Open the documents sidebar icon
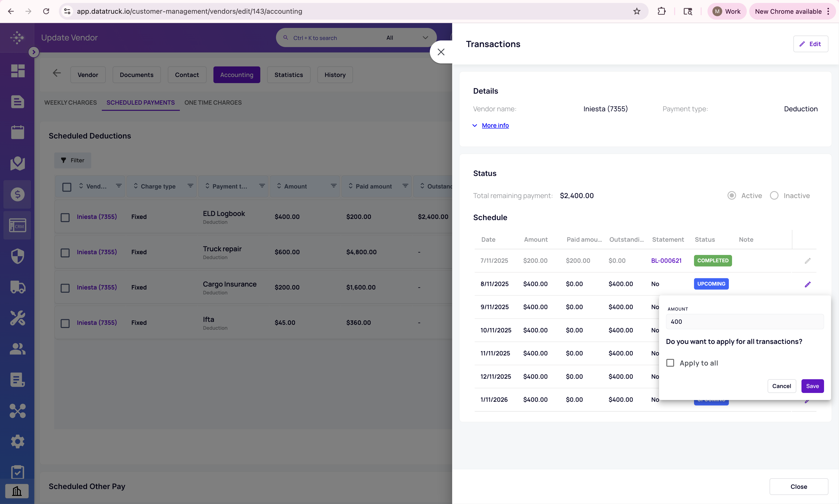This screenshot has width=839, height=504. point(17,101)
